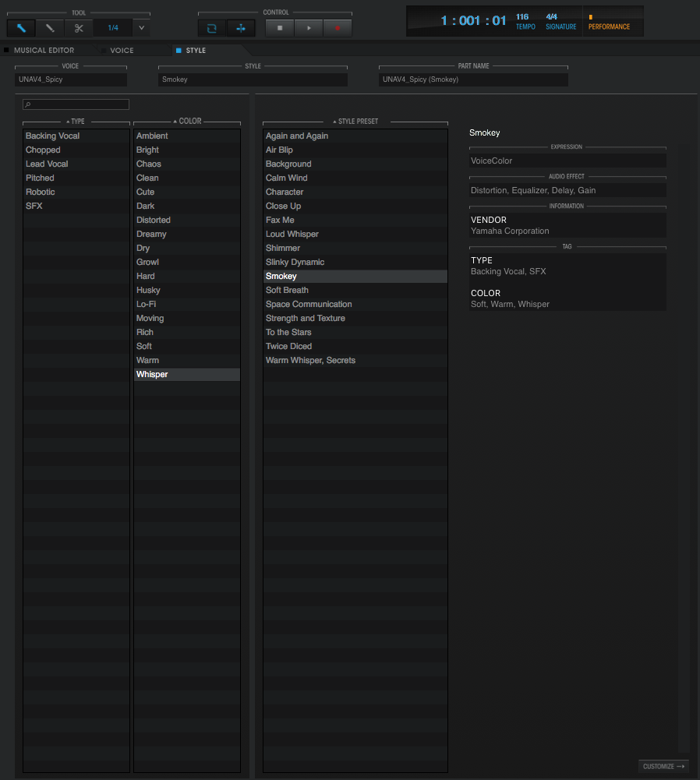Screen dimensions: 700x780
Task: Choose Strength and Texture preset
Action: (355, 318)
